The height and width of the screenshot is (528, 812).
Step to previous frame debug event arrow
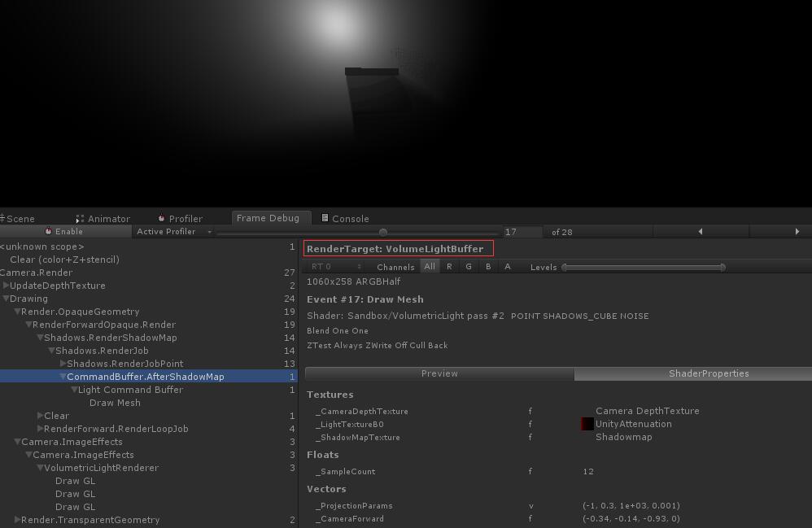[700, 232]
